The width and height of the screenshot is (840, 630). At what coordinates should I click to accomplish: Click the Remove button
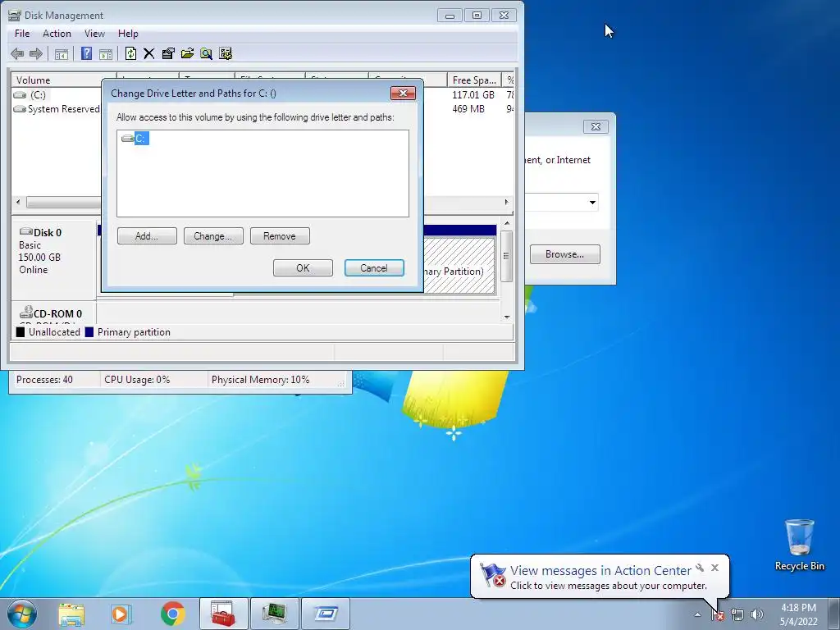pos(280,236)
